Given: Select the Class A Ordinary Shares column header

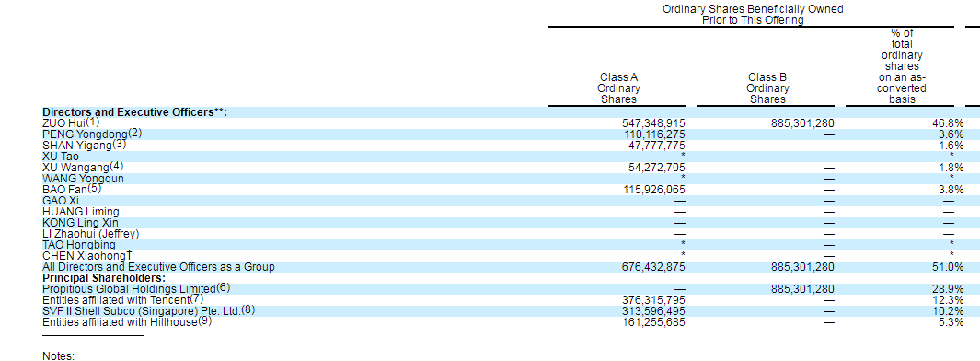Looking at the screenshot, I should (x=618, y=88).
